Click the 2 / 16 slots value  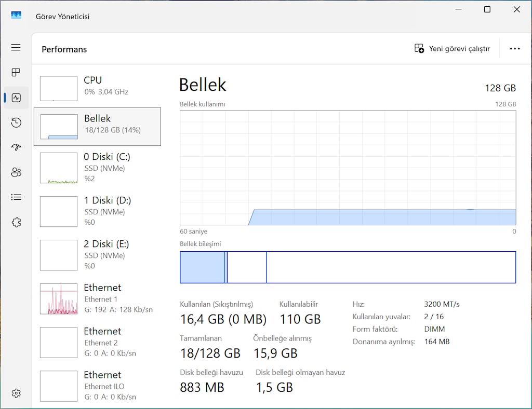(x=434, y=317)
